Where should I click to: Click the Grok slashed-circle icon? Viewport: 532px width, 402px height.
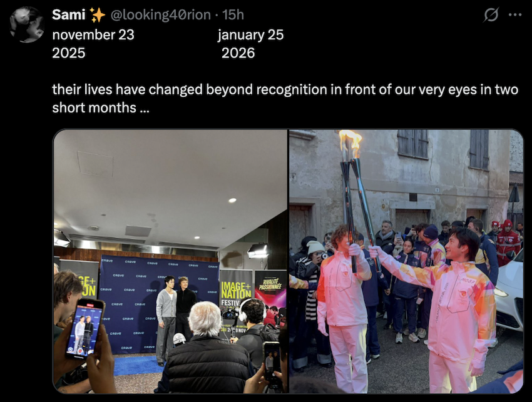click(x=491, y=15)
